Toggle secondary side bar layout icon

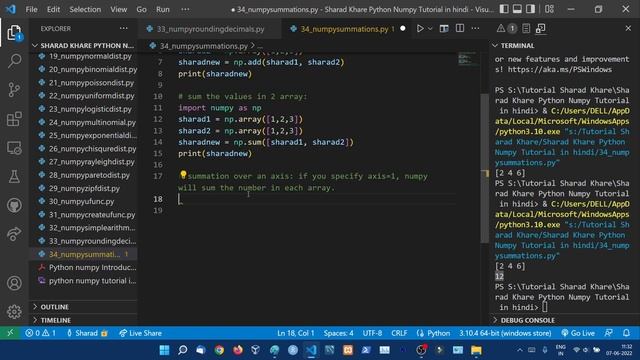coord(530,9)
